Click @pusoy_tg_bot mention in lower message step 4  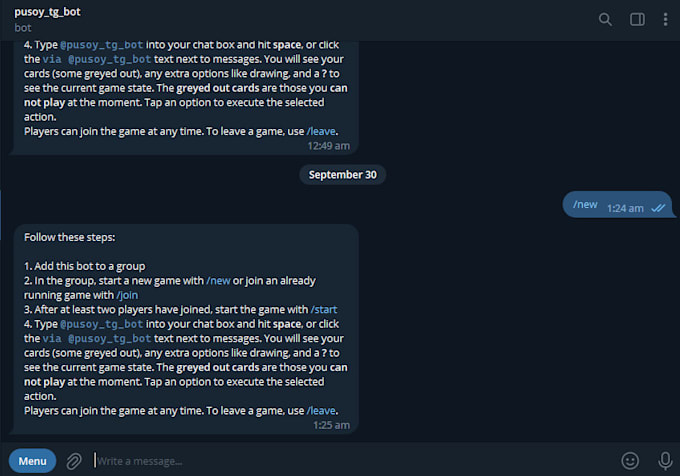click(x=101, y=324)
